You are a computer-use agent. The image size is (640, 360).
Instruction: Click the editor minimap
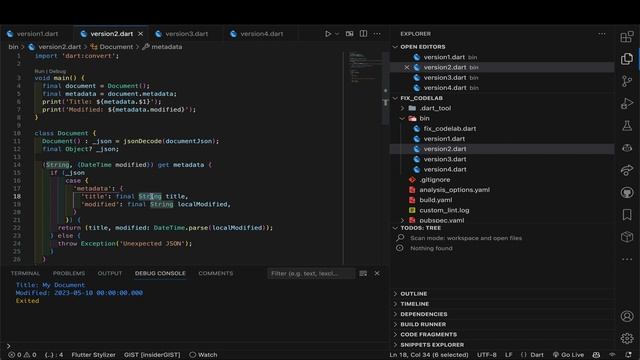coord(364,67)
